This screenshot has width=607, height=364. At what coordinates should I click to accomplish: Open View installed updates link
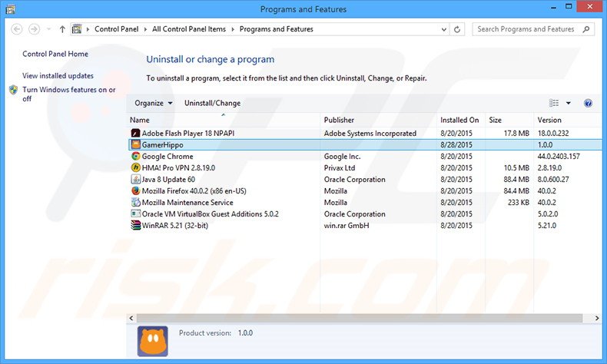click(x=58, y=76)
